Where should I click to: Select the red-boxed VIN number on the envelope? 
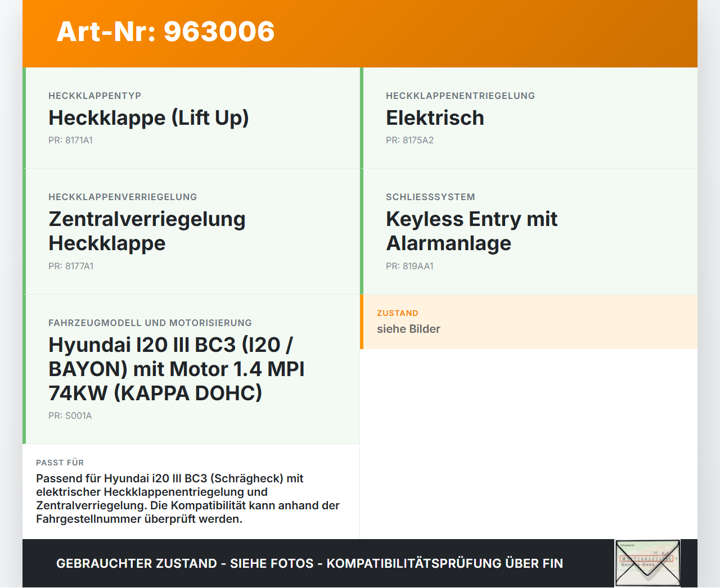646,558
